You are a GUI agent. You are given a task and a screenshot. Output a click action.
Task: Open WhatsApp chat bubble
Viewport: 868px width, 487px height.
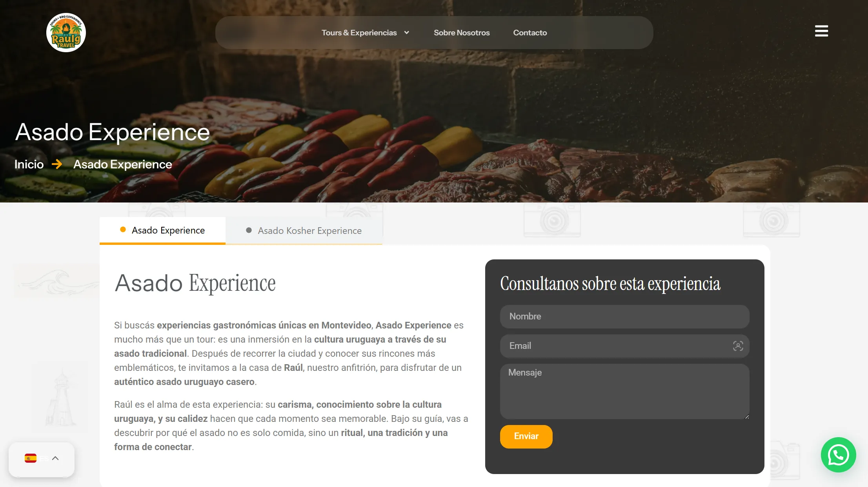tap(838, 455)
